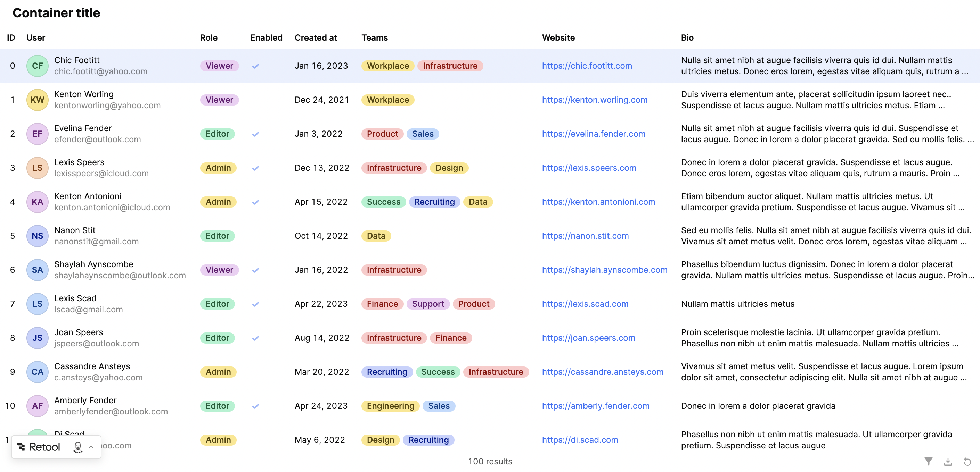Click the CF avatar for Chic Footitt
This screenshot has width=980, height=472.
click(x=37, y=66)
